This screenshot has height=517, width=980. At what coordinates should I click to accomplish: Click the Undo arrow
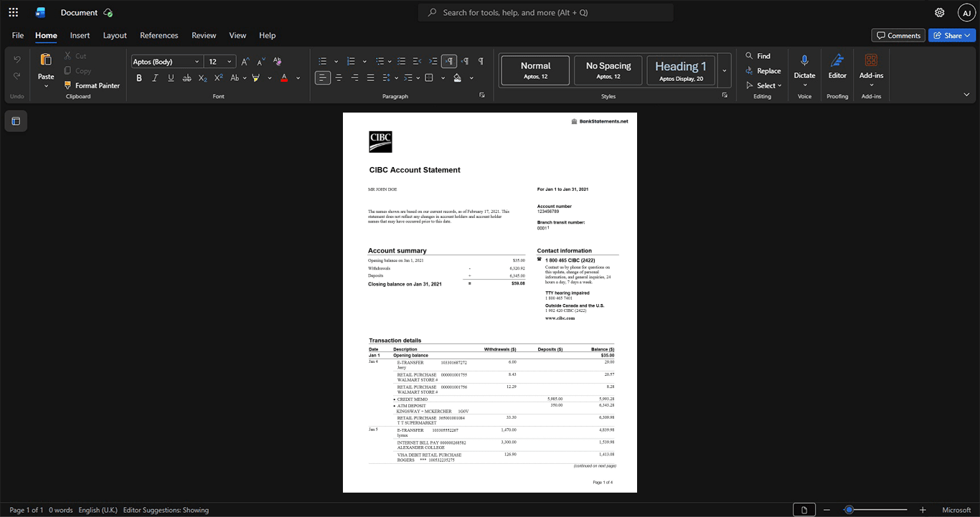pyautogui.click(x=17, y=60)
